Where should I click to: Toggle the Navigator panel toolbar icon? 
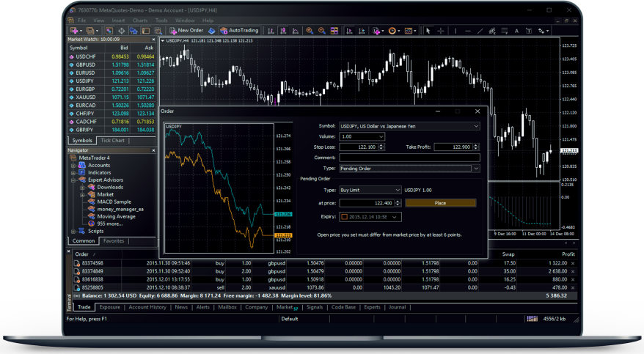[133, 31]
